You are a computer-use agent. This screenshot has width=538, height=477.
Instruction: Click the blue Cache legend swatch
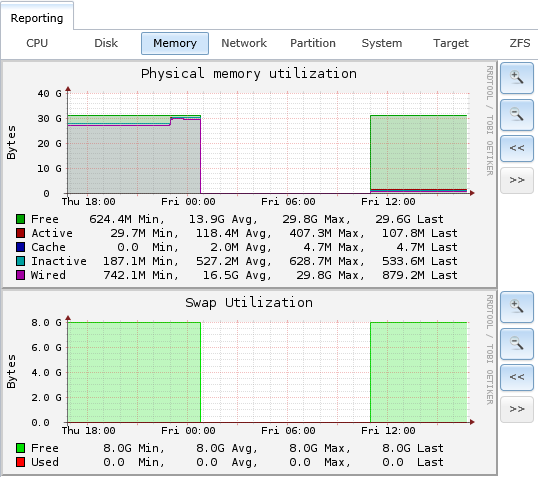[x=21, y=247]
